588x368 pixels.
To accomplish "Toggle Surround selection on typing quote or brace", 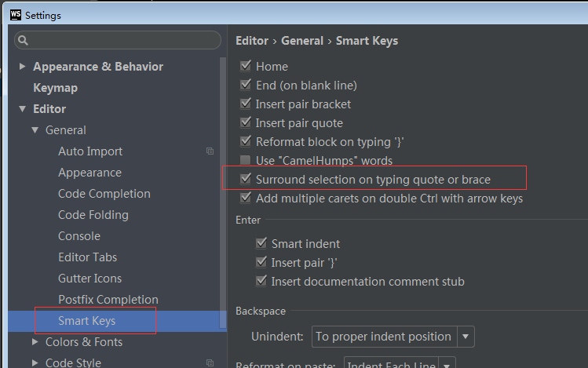I will point(246,179).
